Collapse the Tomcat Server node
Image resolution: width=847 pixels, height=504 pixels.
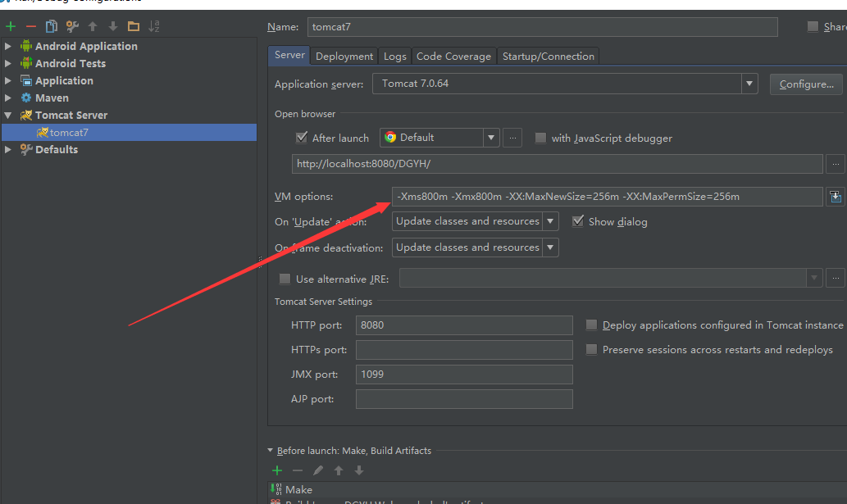pyautogui.click(x=8, y=115)
